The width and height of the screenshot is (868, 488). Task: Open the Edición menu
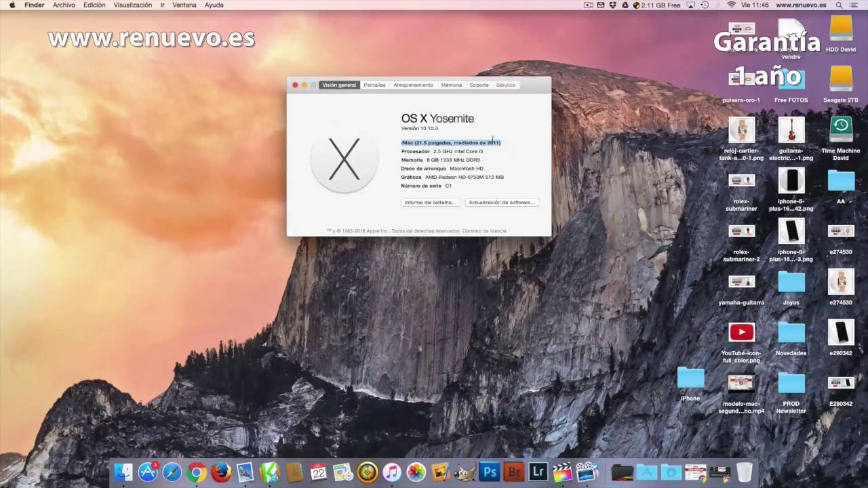[x=94, y=5]
